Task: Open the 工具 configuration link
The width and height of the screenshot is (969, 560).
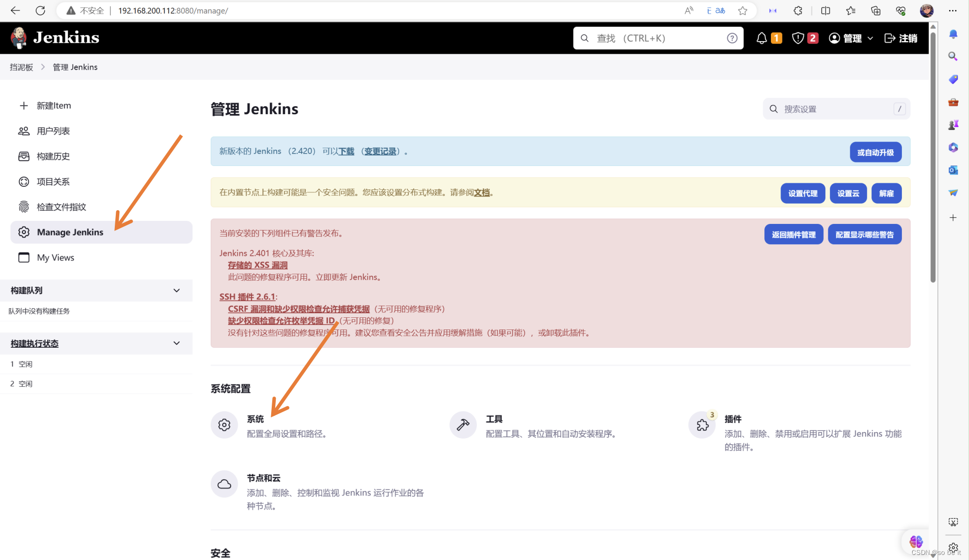Action: coord(494,419)
